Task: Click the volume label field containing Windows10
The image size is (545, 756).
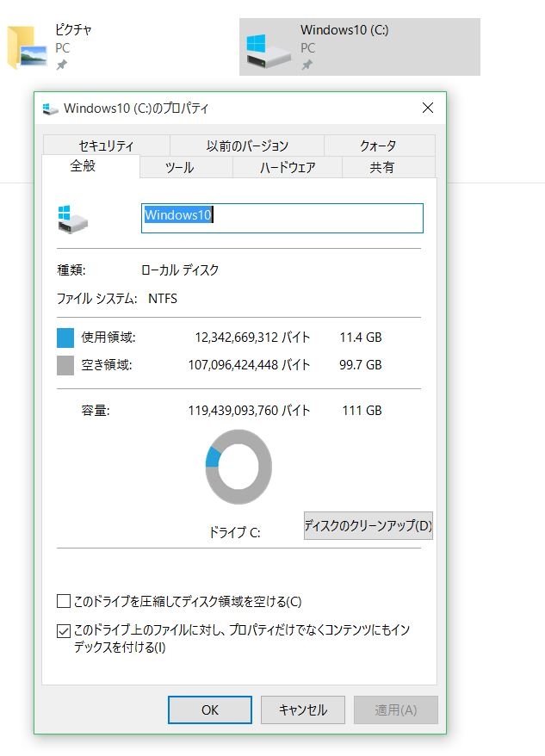Action: [282, 219]
